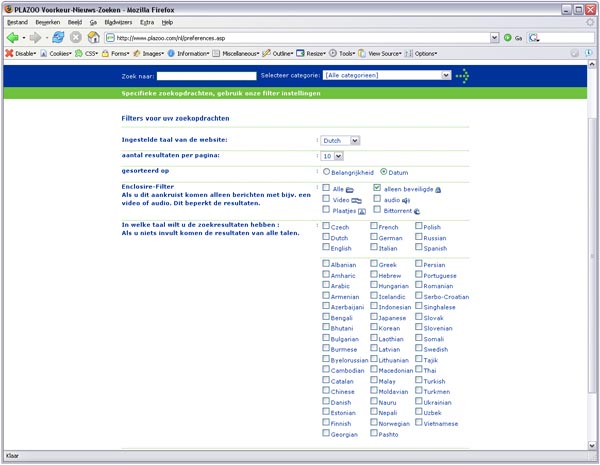Image resolution: width=600 pixels, height=465 pixels.
Task: Open the Bladwijzers menu
Action: 118,21
